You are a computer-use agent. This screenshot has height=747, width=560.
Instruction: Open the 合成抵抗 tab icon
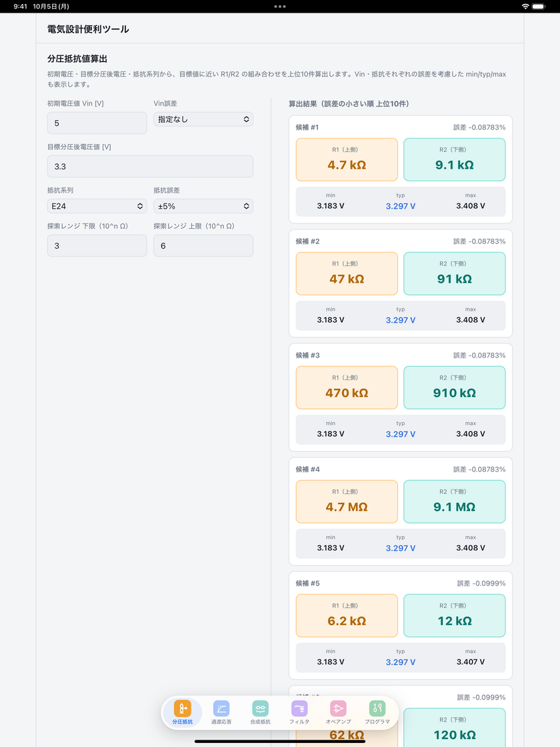(261, 708)
